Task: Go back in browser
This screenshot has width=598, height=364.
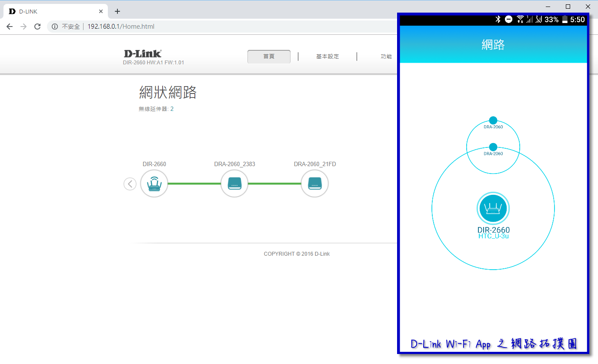Action: coord(10,27)
